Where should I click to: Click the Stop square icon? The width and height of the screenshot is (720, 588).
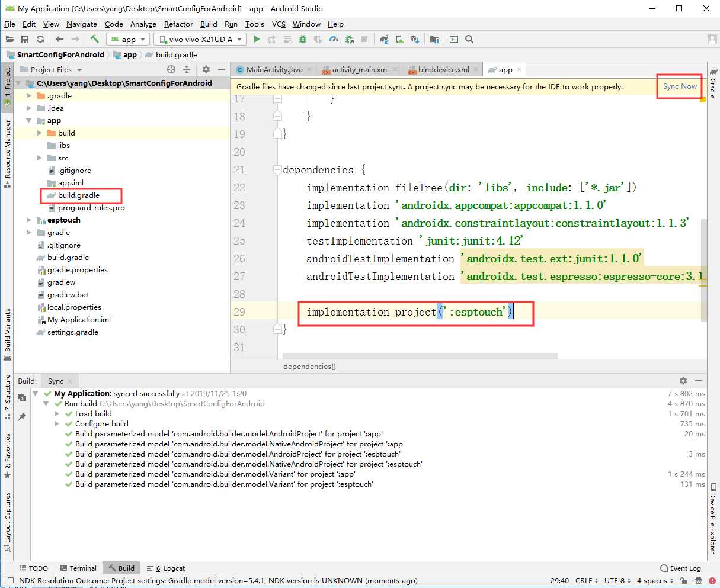click(364, 39)
